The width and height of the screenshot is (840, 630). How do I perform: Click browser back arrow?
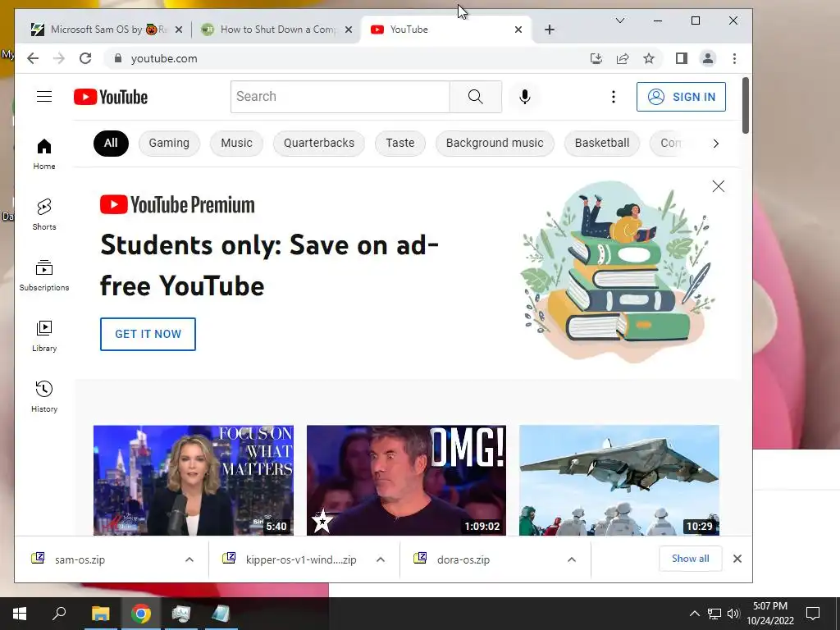(x=33, y=58)
